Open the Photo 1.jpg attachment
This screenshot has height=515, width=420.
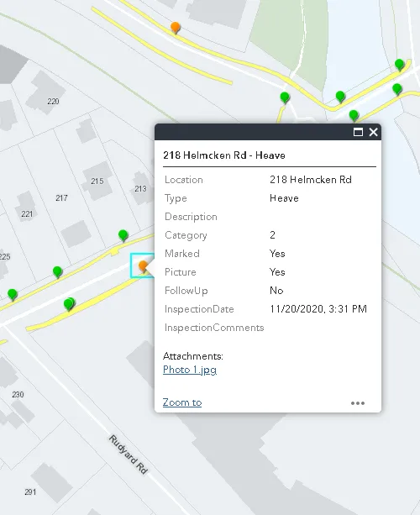pyautogui.click(x=190, y=370)
